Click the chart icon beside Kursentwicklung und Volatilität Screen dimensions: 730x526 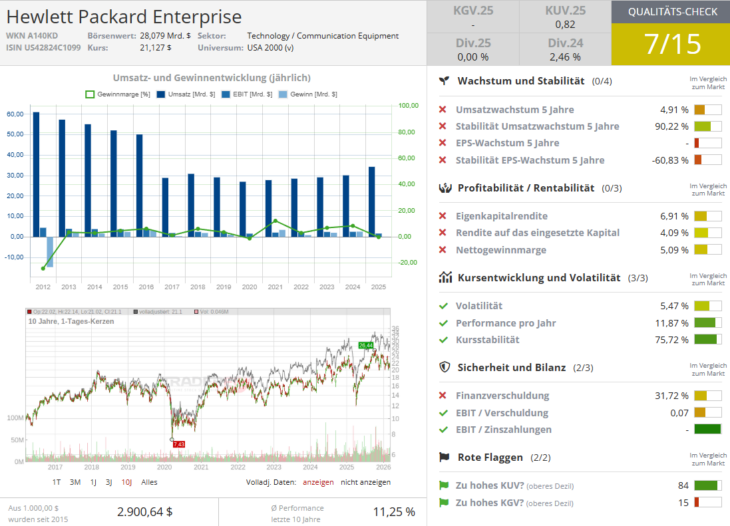click(x=443, y=278)
